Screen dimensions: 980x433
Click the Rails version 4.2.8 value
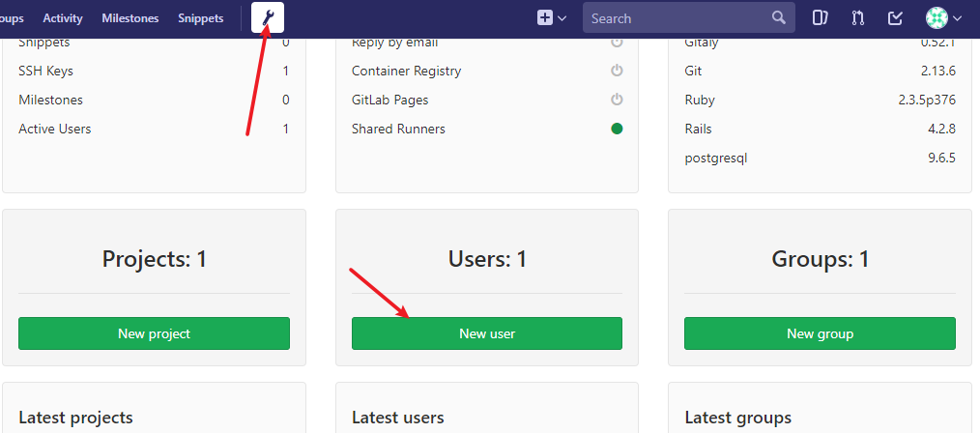point(942,129)
